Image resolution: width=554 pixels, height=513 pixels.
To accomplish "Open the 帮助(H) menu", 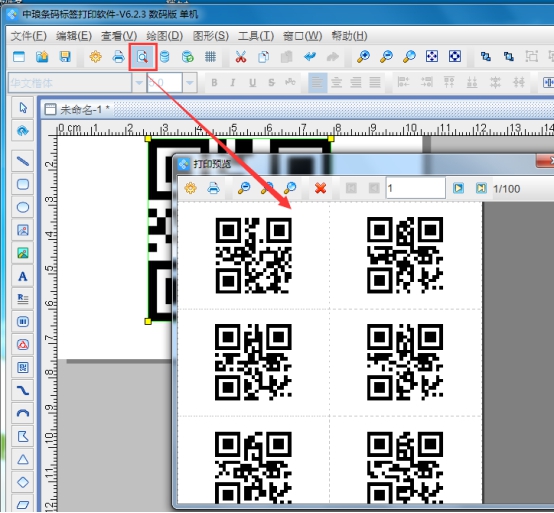I will click(349, 36).
